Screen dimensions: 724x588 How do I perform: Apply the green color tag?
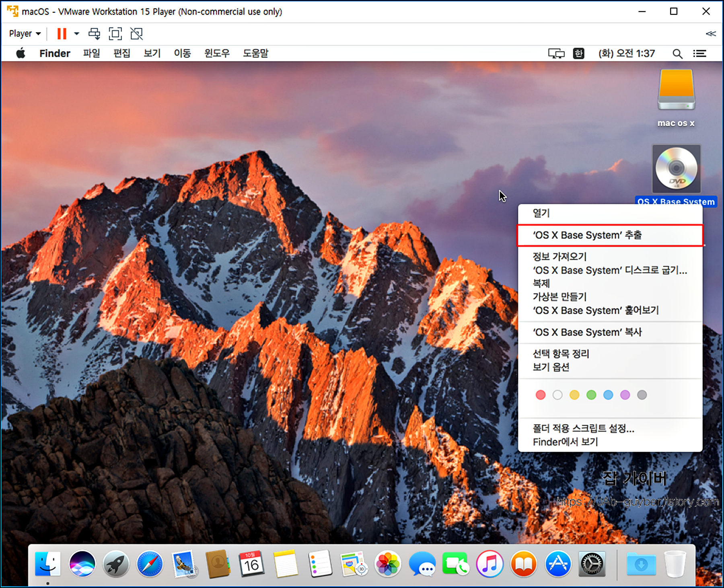click(x=591, y=395)
